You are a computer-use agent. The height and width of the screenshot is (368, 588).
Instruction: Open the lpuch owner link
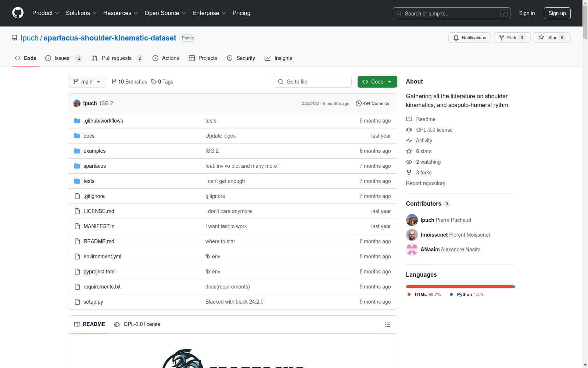tap(29, 38)
